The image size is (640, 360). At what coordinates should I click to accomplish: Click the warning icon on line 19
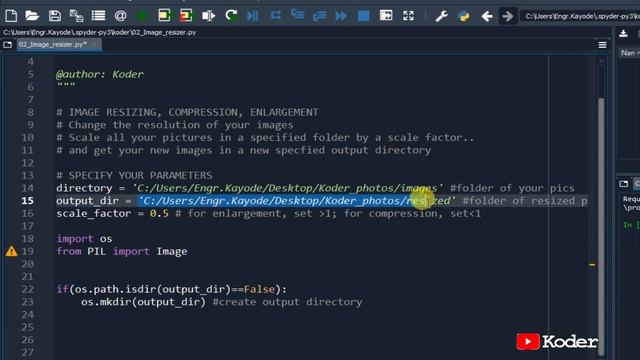[x=11, y=251]
